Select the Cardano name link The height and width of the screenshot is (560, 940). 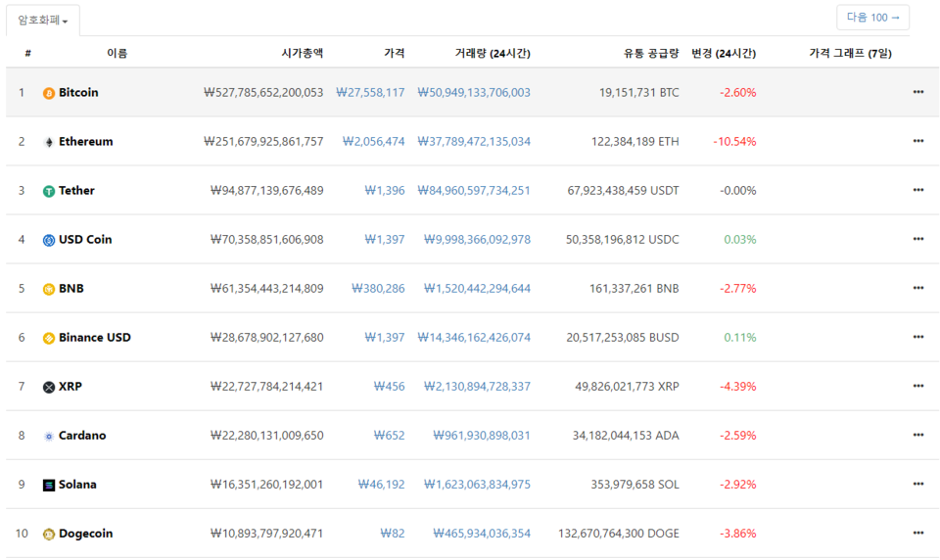(x=82, y=436)
